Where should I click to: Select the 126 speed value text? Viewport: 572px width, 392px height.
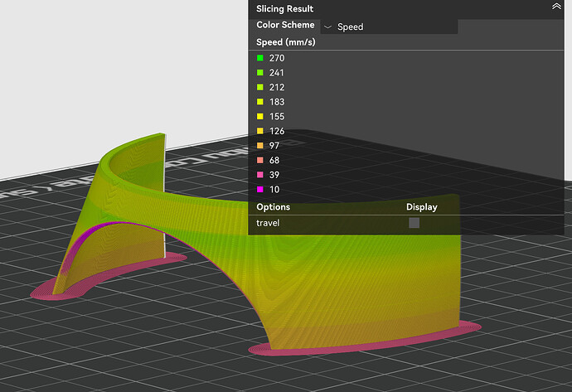click(x=277, y=131)
